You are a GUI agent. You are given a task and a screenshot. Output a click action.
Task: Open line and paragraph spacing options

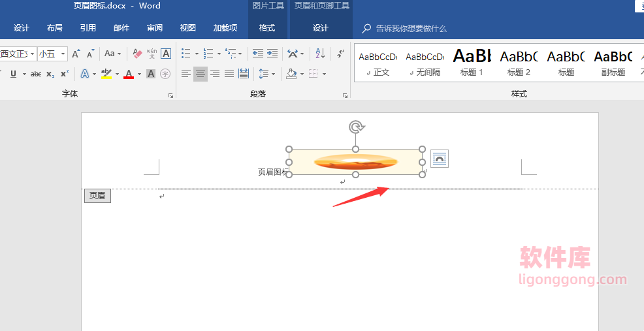tap(264, 74)
